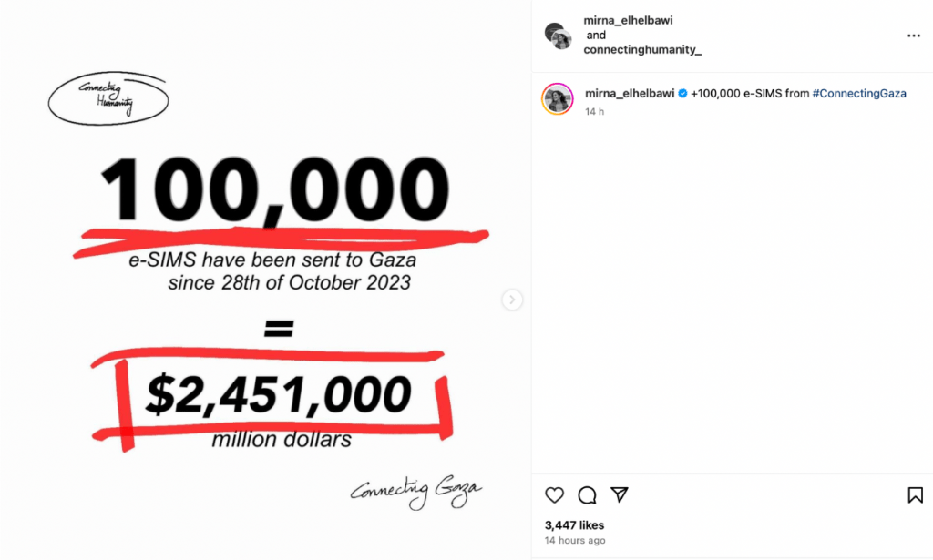The image size is (933, 560).
Task: Click the verified badge beside mirna_elhelbawi
Action: [682, 94]
